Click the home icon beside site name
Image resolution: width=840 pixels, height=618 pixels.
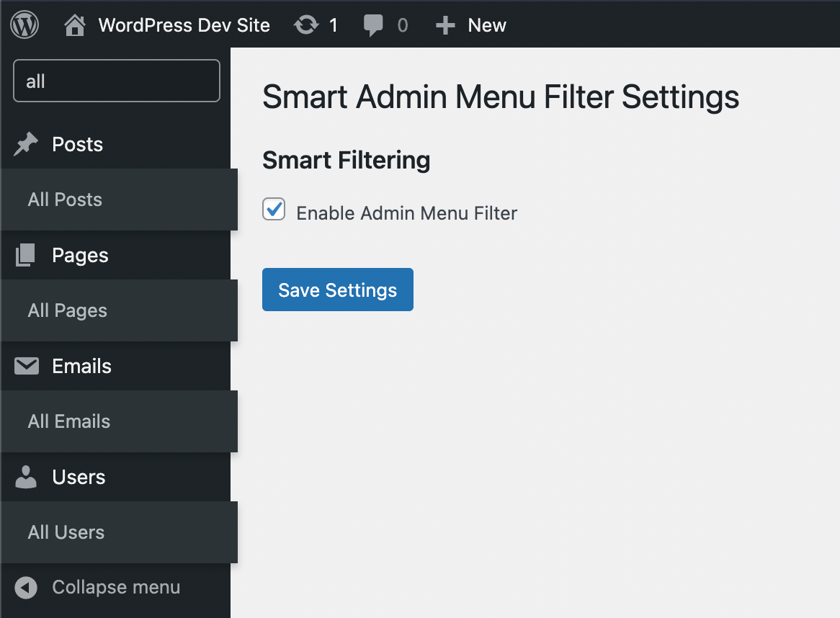click(x=74, y=25)
